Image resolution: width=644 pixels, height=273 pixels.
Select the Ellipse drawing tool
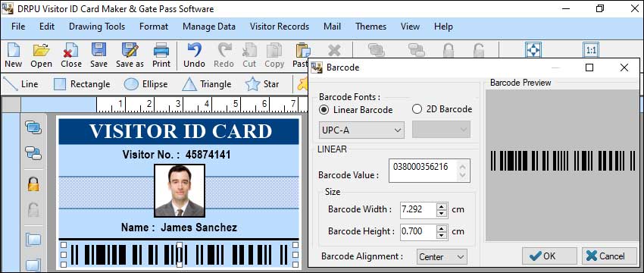coord(145,84)
